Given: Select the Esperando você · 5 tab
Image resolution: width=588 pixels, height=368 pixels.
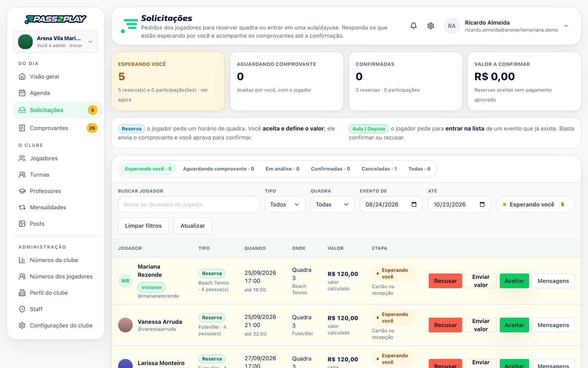Looking at the screenshot, I should click(x=148, y=169).
